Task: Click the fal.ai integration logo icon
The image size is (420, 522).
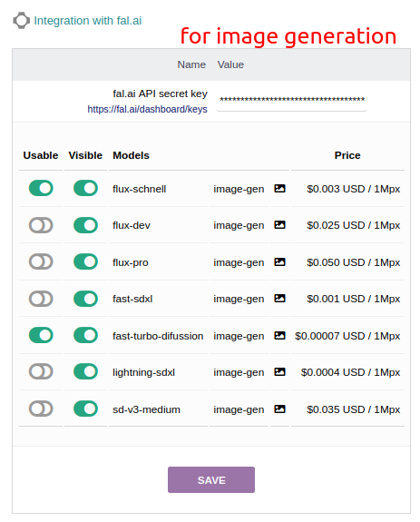Action: tap(22, 21)
